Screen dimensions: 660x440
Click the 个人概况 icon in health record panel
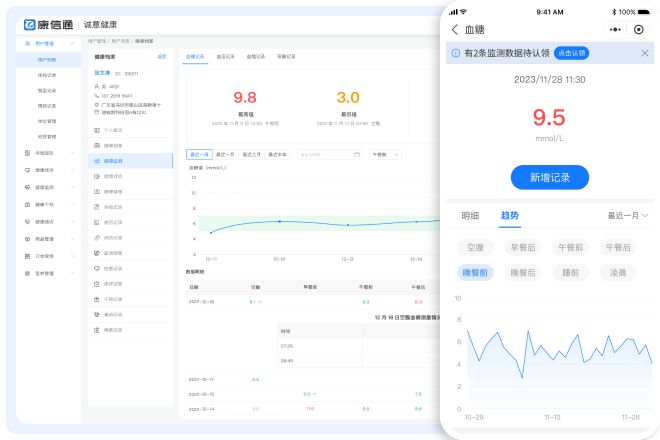point(97,130)
